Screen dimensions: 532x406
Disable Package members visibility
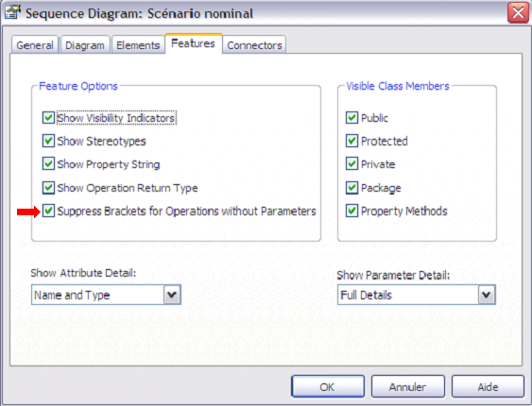pyautogui.click(x=352, y=187)
